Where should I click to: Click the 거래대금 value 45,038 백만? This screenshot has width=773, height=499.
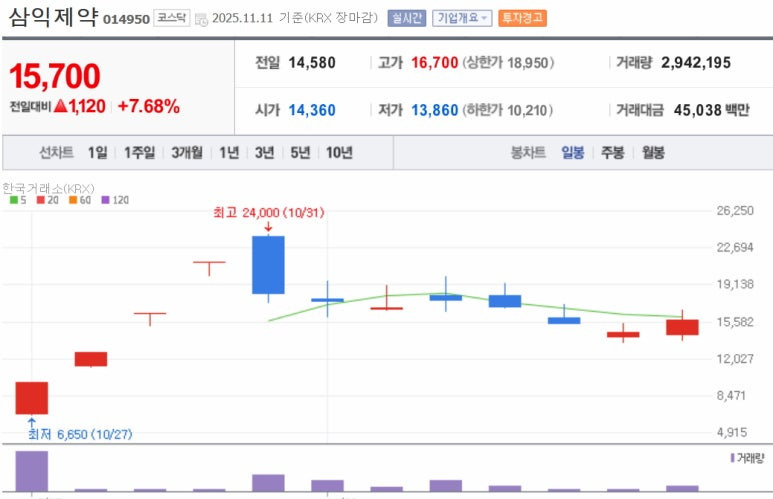711,110
